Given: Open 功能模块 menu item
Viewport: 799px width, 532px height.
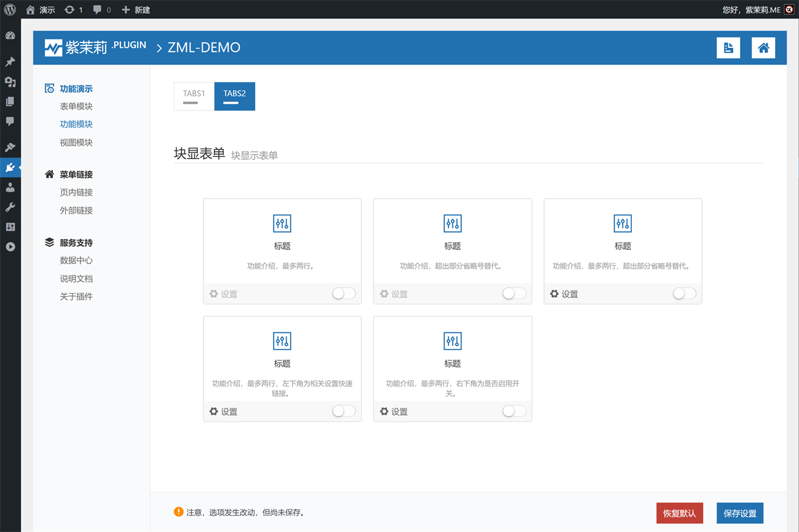Looking at the screenshot, I should click(76, 124).
